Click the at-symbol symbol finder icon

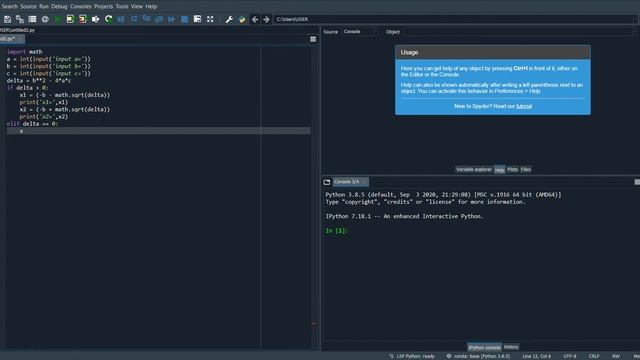(45, 19)
